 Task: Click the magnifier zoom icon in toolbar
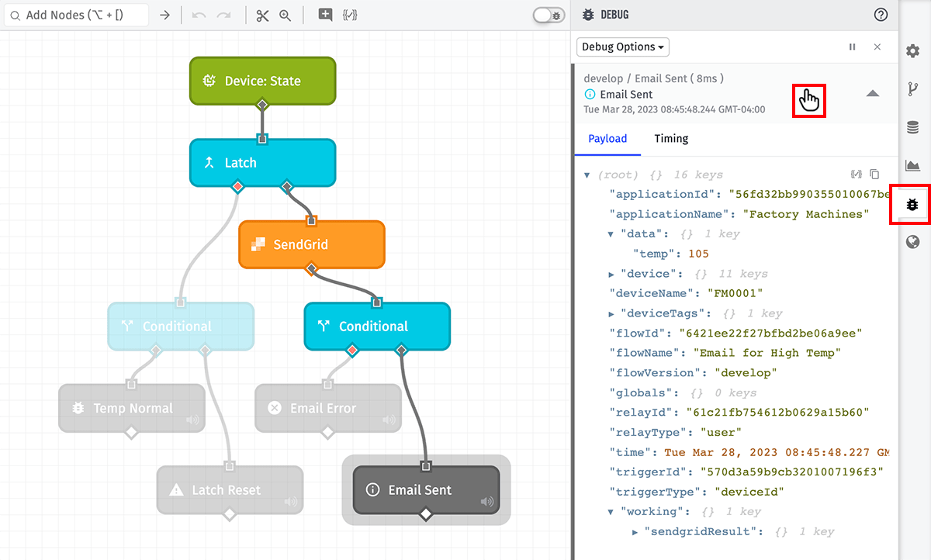tap(285, 16)
